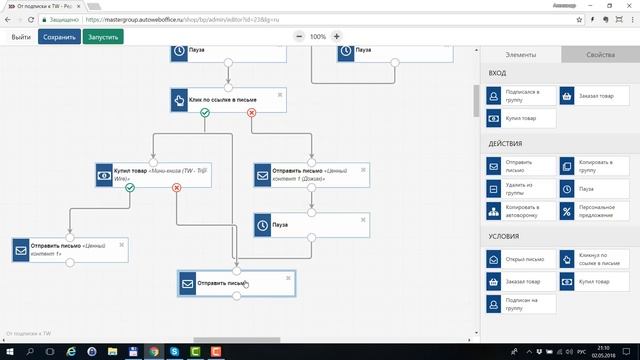Click red no-connector of Купил товар node
The height and width of the screenshot is (360, 640).
click(176, 188)
